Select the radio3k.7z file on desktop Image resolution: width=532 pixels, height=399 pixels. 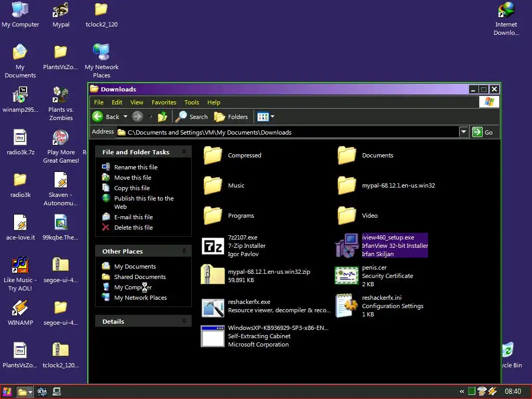(x=20, y=142)
